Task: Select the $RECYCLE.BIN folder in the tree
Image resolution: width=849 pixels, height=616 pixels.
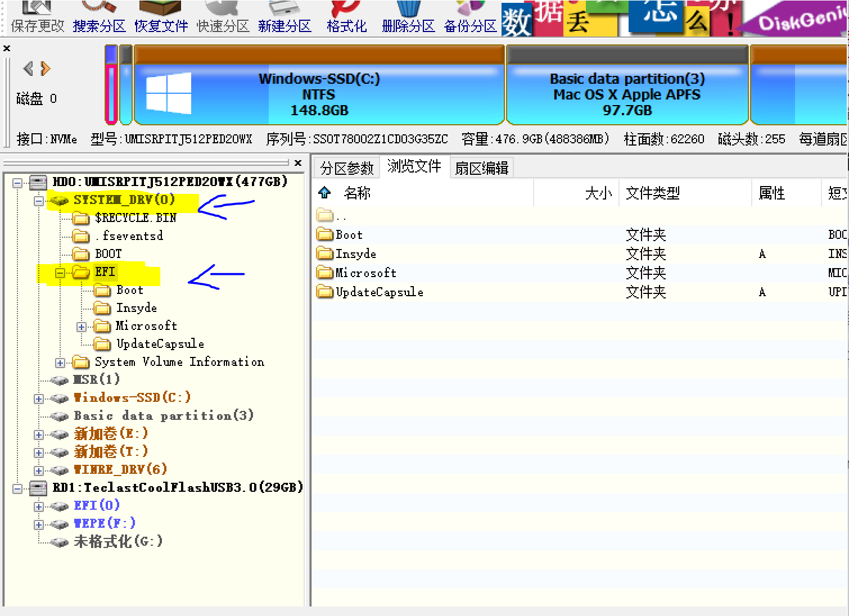Action: tap(136, 218)
